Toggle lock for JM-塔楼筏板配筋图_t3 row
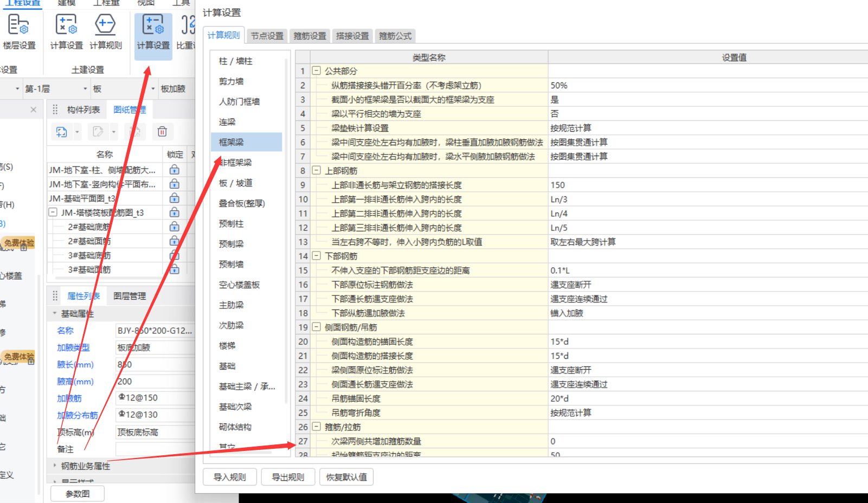 (175, 212)
